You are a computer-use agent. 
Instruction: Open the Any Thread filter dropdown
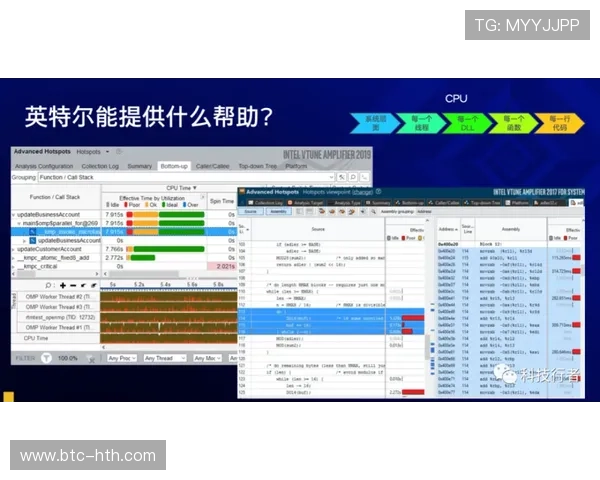(x=165, y=358)
